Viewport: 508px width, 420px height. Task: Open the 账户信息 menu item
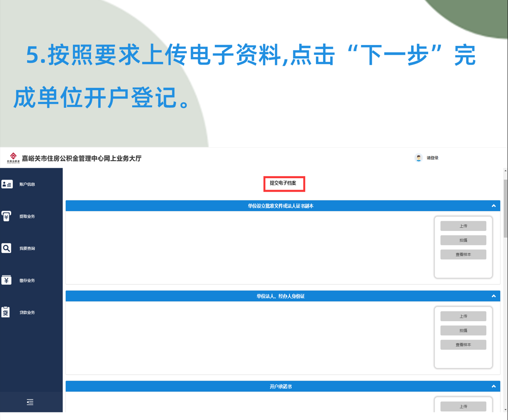[27, 185]
